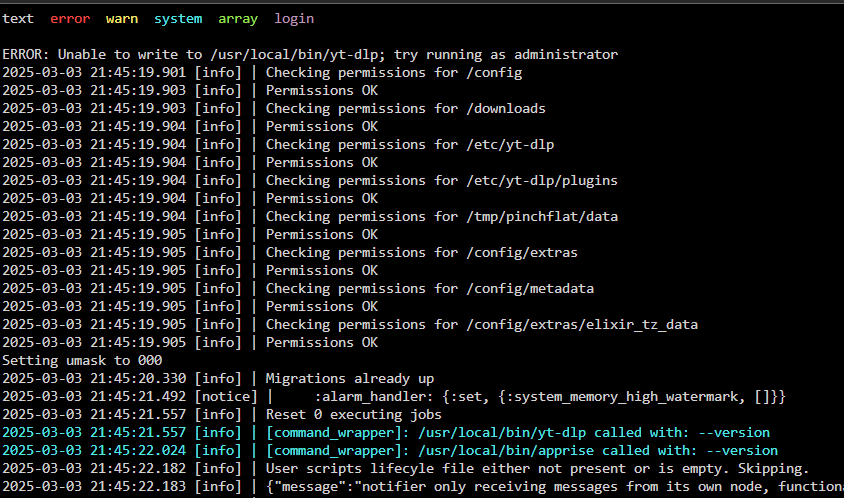Click the [notice] alarm_handler log line

pos(394,397)
